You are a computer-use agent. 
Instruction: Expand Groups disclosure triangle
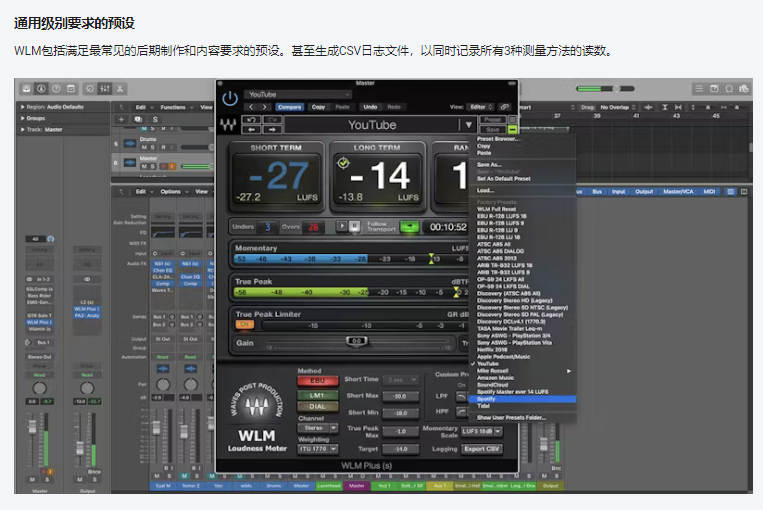[22, 118]
